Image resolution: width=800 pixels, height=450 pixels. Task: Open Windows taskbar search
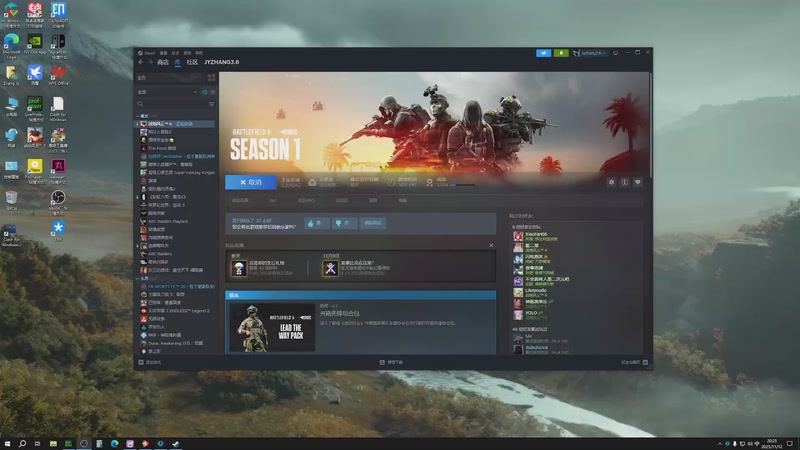pyautogui.click(x=22, y=444)
